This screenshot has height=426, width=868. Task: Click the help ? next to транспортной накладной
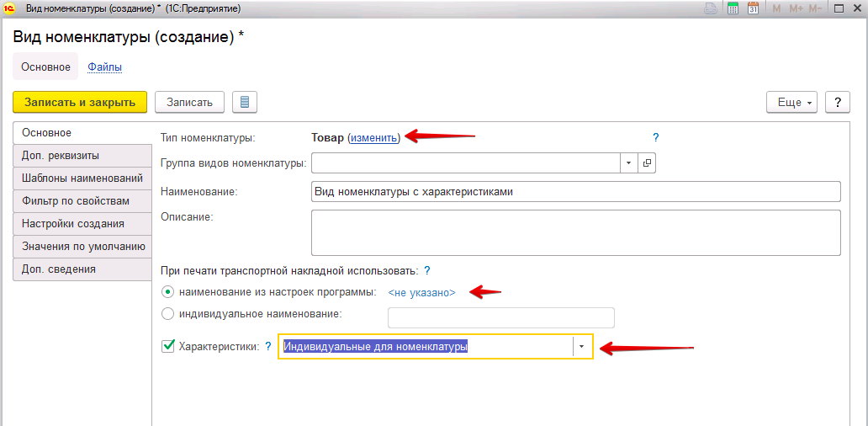point(426,271)
